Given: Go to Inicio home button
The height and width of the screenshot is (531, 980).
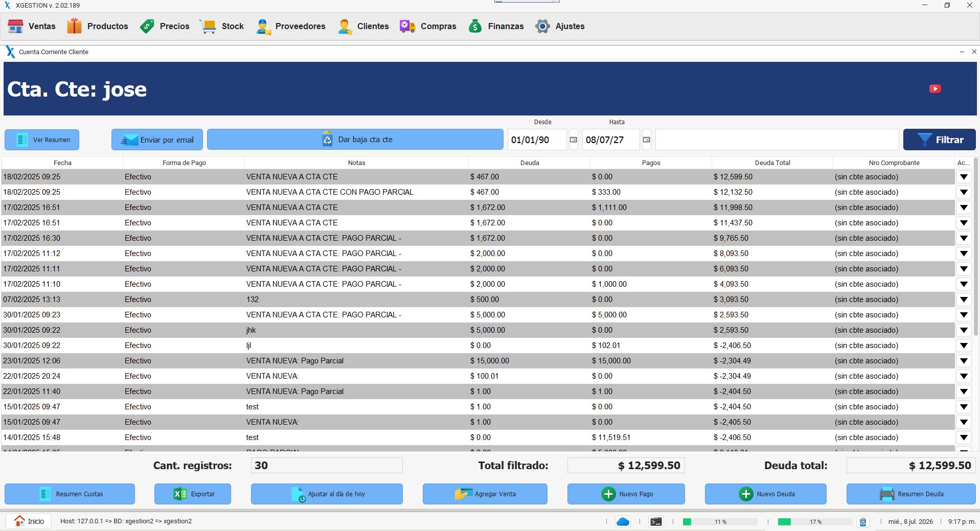Looking at the screenshot, I should [29, 521].
